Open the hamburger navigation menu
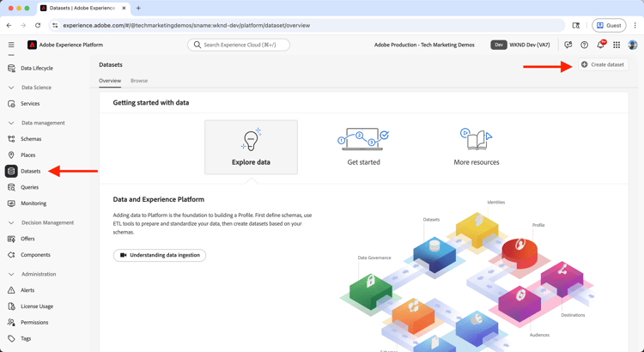 click(x=11, y=45)
